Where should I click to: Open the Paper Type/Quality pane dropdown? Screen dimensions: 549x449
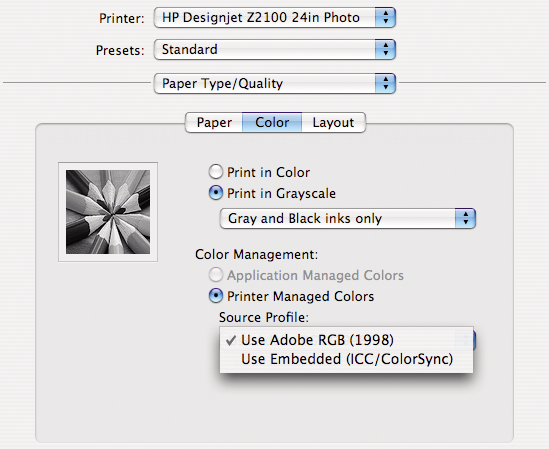275,83
